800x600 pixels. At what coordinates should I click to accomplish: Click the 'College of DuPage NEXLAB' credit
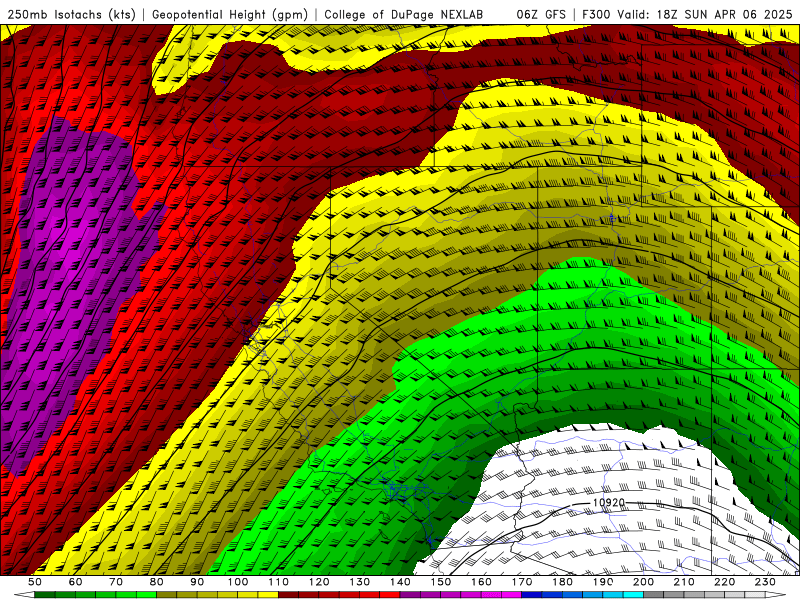click(x=404, y=14)
